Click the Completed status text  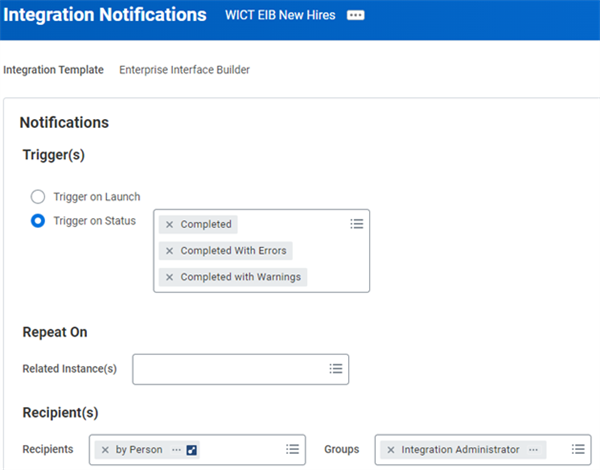206,224
